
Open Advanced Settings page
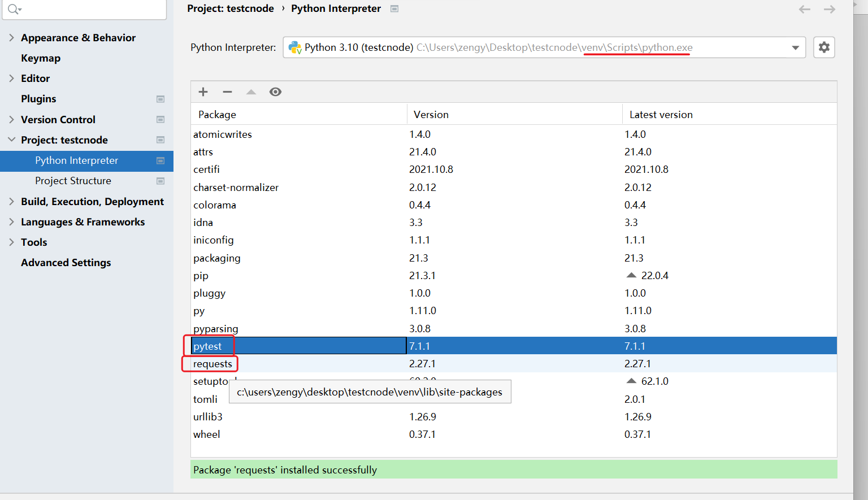tap(66, 263)
